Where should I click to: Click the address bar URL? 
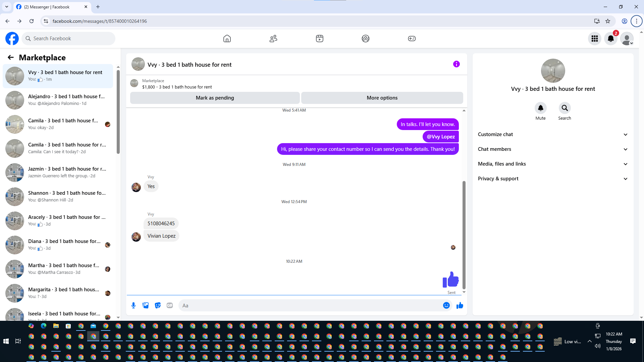pyautogui.click(x=100, y=21)
